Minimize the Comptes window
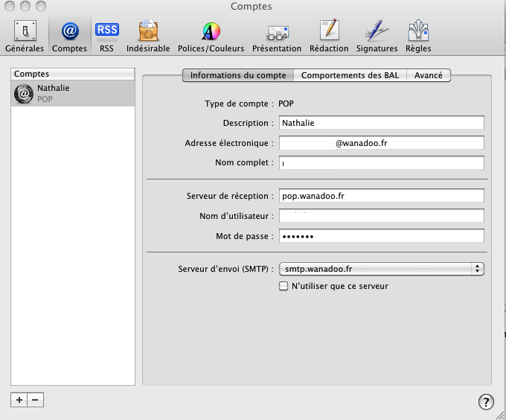Image resolution: width=506 pixels, height=420 pixels. coord(25,6)
